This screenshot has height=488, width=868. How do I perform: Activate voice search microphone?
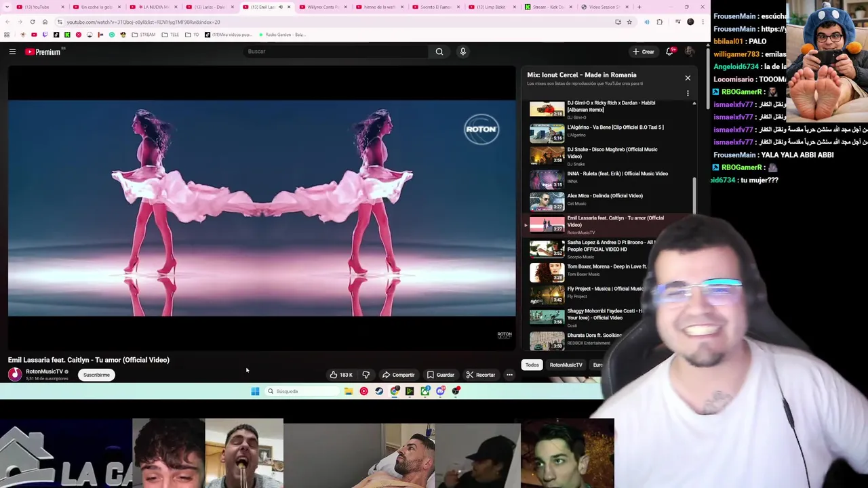(x=462, y=52)
